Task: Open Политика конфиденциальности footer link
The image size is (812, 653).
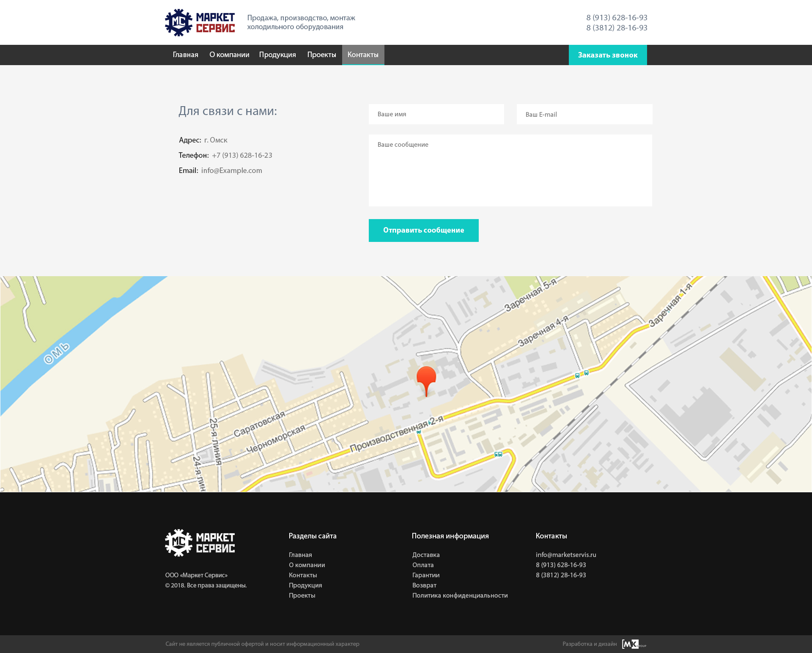Action: coord(460,595)
